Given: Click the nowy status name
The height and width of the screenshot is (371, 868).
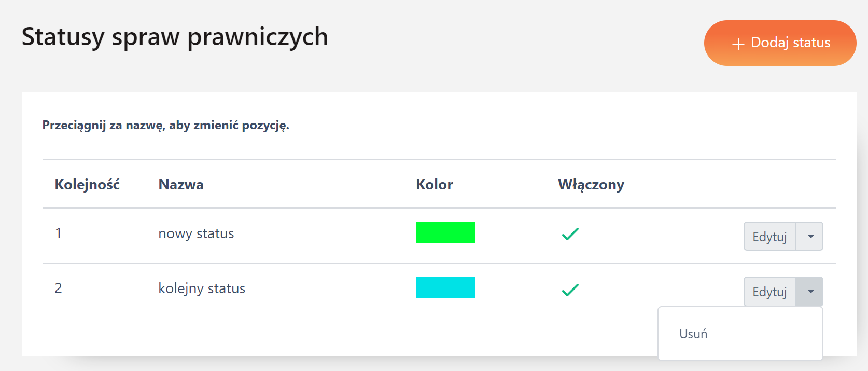Looking at the screenshot, I should click(196, 233).
